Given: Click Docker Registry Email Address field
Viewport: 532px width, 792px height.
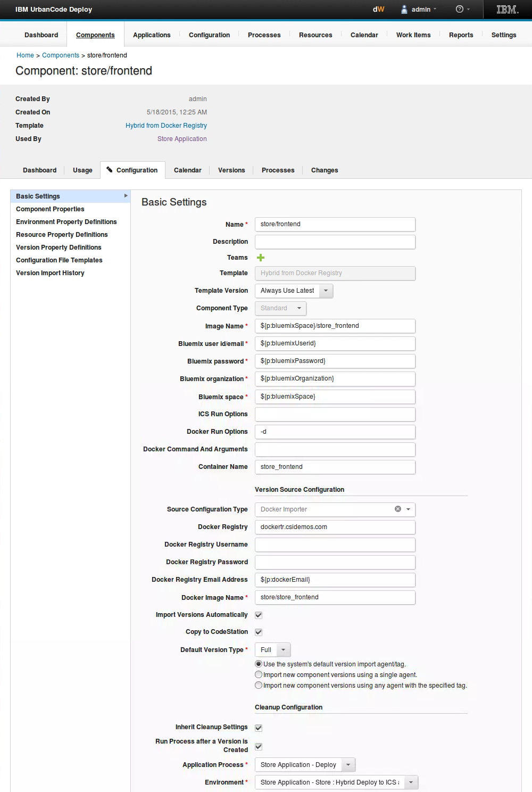Looking at the screenshot, I should 335,580.
